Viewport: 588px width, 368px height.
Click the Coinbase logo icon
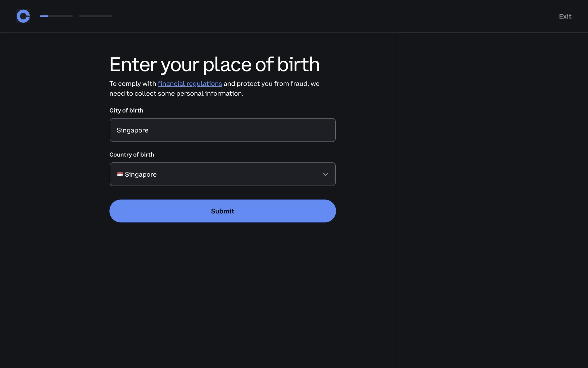point(23,16)
